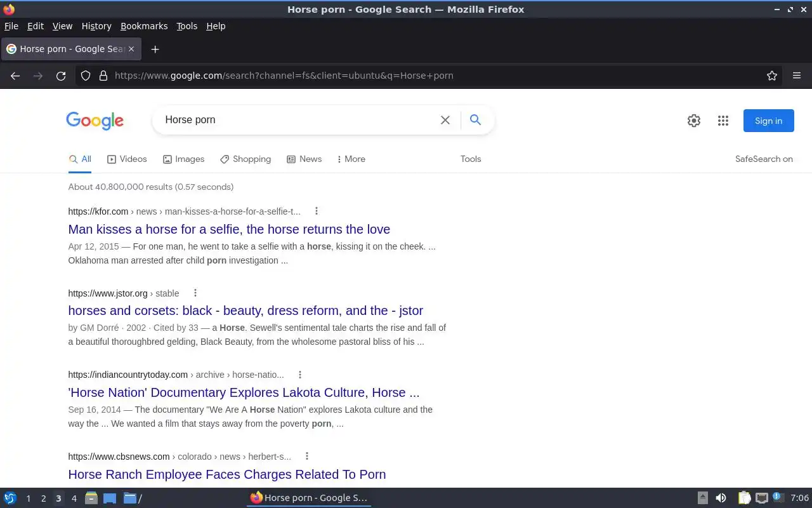812x508 pixels.
Task: Switch to the Videos results tab
Action: (127, 159)
